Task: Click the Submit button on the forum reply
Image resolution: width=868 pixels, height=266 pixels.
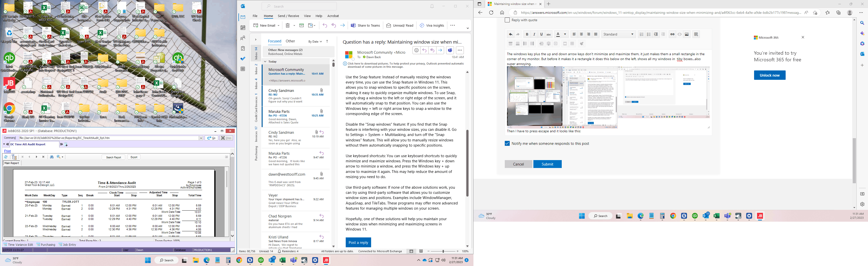Action: coord(547,164)
